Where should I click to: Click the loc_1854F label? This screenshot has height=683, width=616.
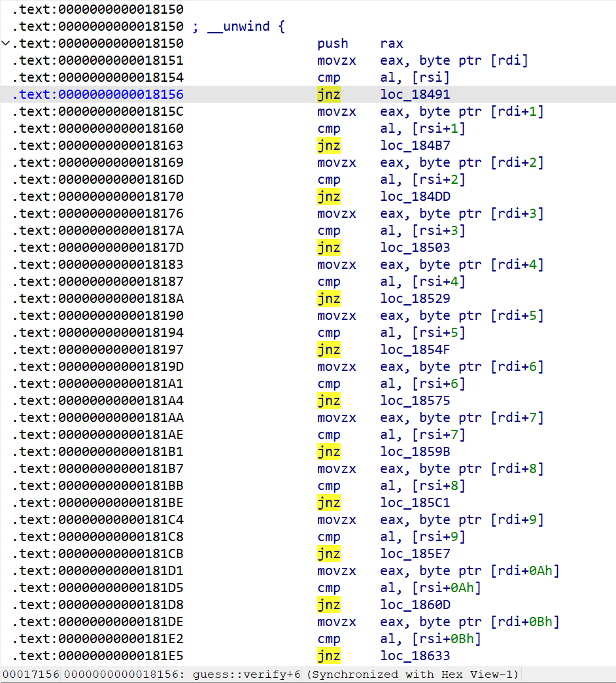point(415,350)
